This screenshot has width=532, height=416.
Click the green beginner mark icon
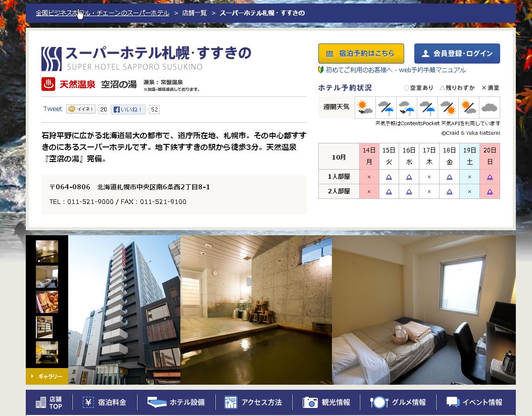click(x=321, y=70)
